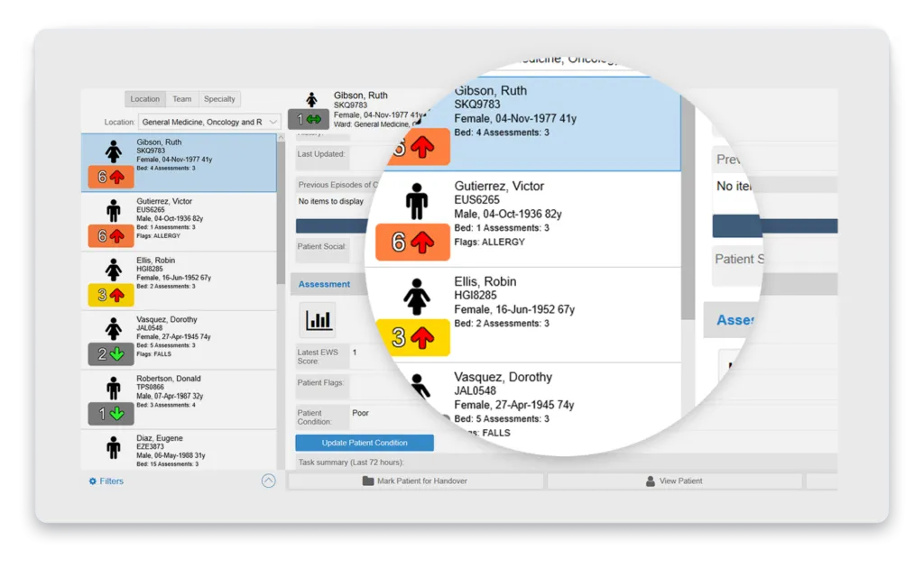This screenshot has width=924, height=568.
Task: Click the male icon beside Gutierrez, Victor in list
Action: pyautogui.click(x=113, y=210)
